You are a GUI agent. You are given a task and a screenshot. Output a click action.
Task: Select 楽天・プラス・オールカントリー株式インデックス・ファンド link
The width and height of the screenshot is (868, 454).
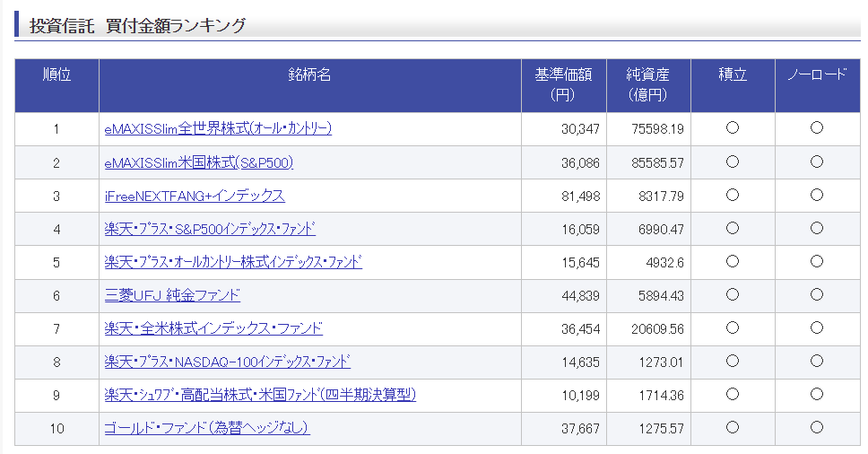click(x=233, y=262)
